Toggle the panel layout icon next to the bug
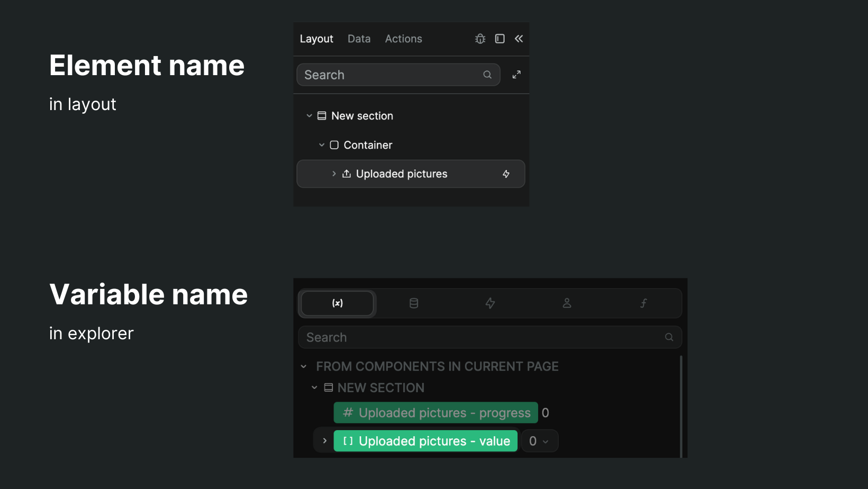868x489 pixels. (500, 39)
